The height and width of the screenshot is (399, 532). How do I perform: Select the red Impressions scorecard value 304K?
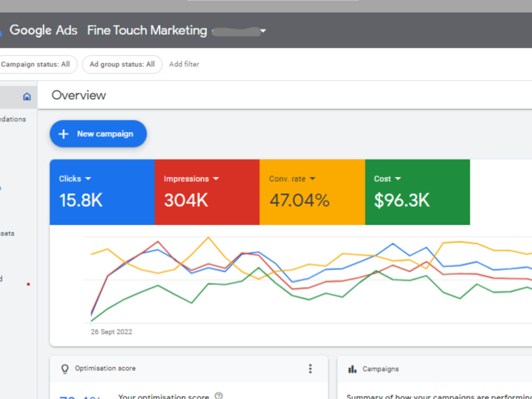pyautogui.click(x=186, y=200)
